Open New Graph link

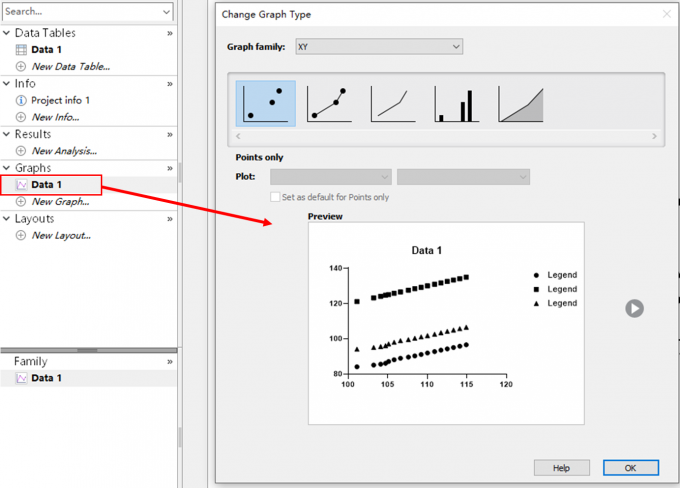point(60,202)
